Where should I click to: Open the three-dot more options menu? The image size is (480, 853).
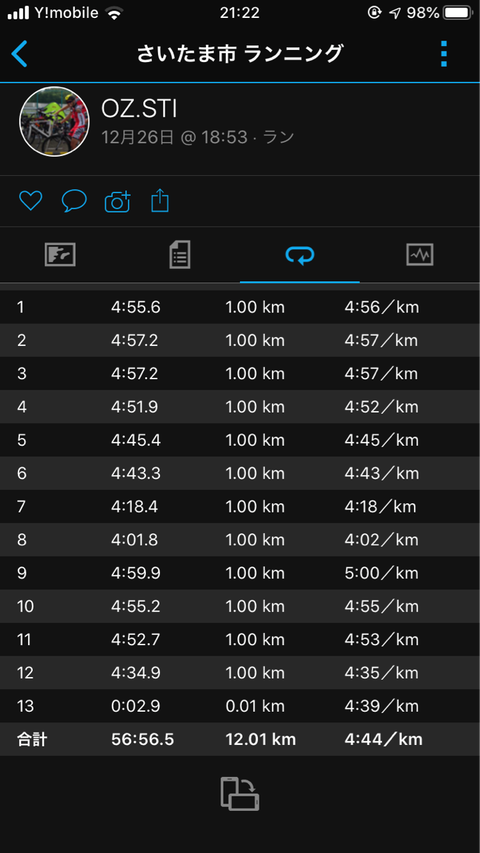click(x=444, y=54)
